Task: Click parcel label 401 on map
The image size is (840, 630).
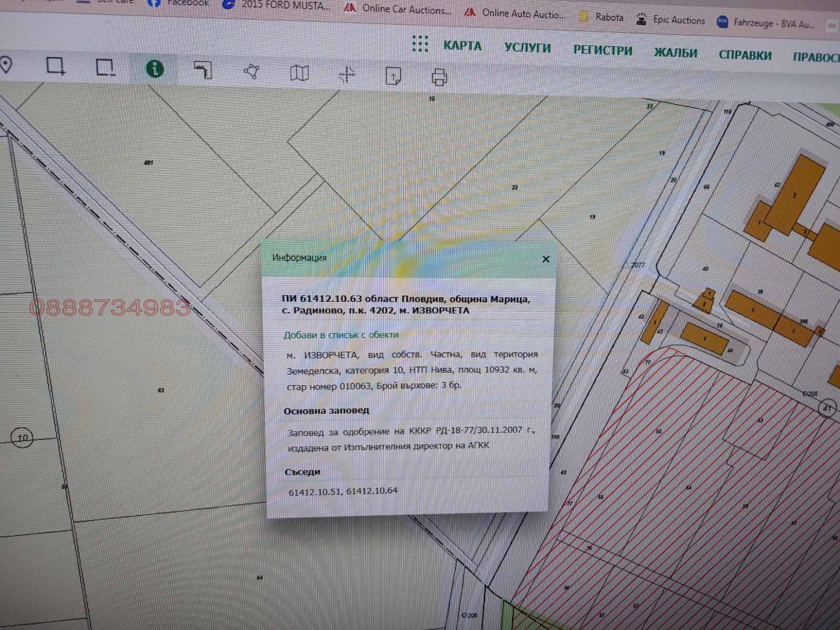Action: [149, 163]
